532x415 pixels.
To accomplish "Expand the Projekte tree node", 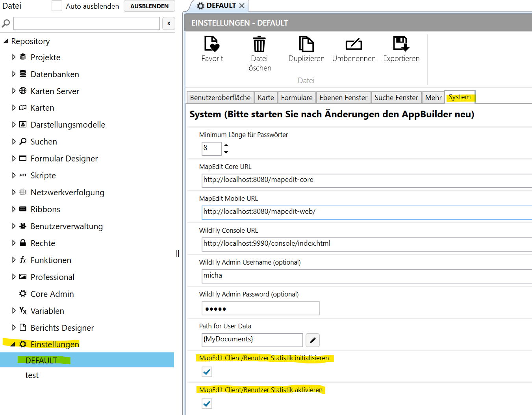I will tap(14, 57).
